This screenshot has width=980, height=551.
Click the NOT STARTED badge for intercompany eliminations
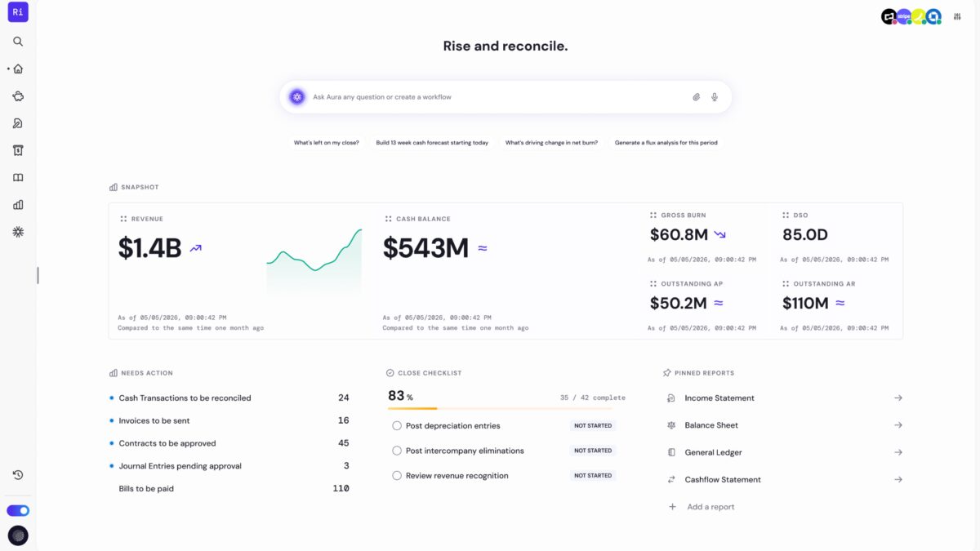coord(593,451)
